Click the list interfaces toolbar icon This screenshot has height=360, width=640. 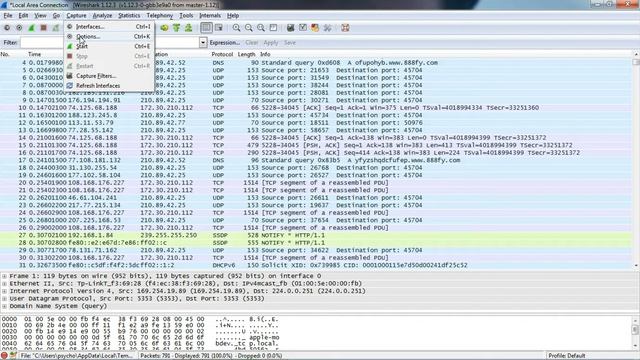coord(7,28)
